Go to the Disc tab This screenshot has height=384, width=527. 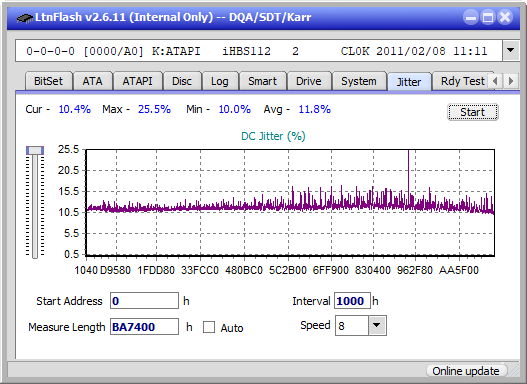(182, 81)
